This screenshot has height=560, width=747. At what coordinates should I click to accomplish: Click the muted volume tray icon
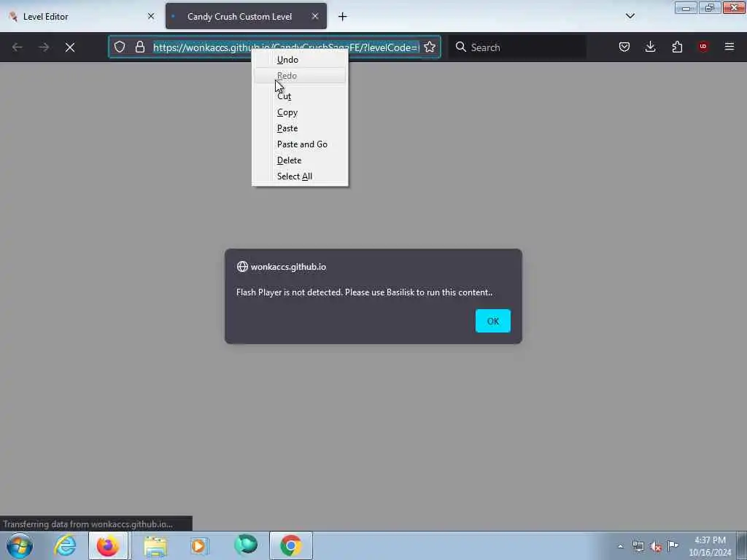coord(656,546)
